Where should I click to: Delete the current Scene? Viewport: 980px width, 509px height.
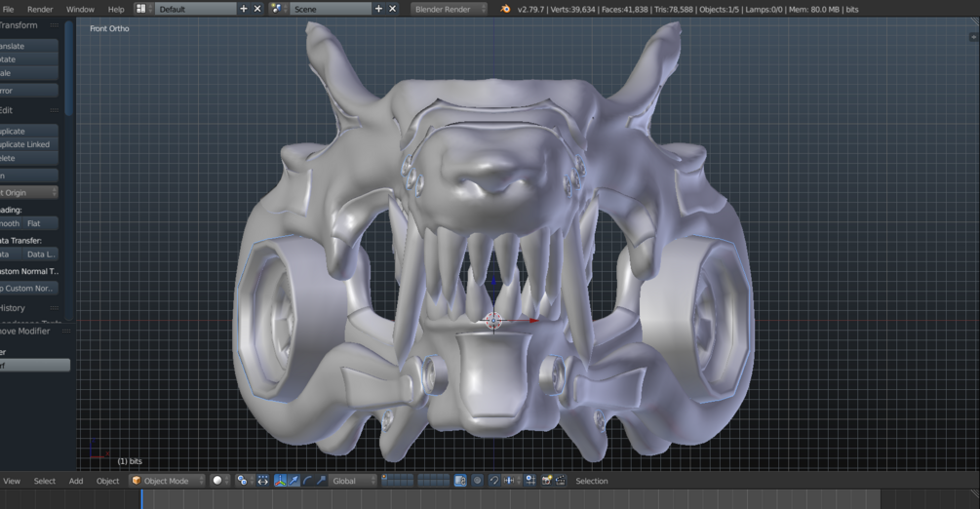pyautogui.click(x=393, y=9)
